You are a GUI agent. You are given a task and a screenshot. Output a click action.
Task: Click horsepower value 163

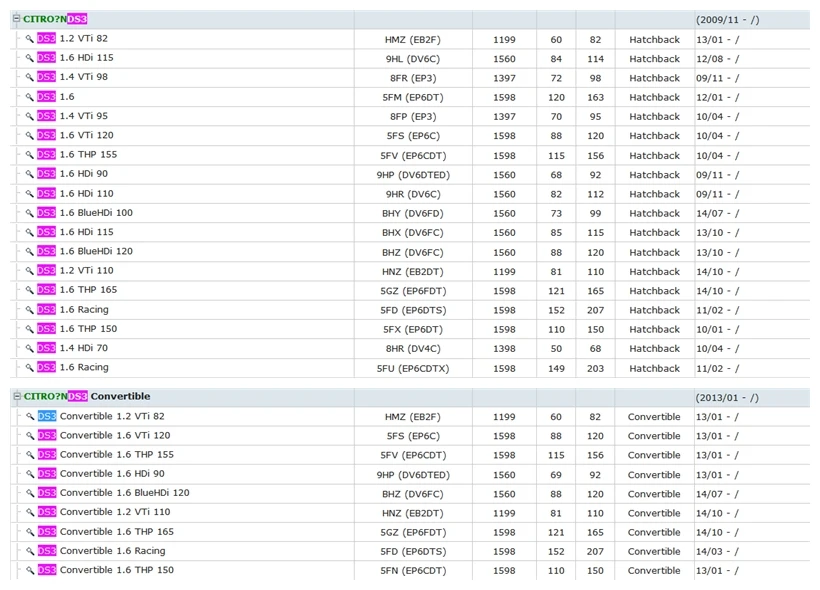pyautogui.click(x=596, y=98)
